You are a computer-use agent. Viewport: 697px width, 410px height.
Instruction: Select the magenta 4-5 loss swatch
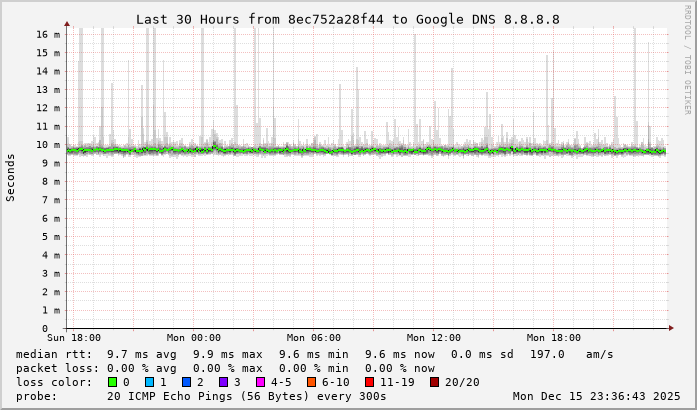point(261,382)
